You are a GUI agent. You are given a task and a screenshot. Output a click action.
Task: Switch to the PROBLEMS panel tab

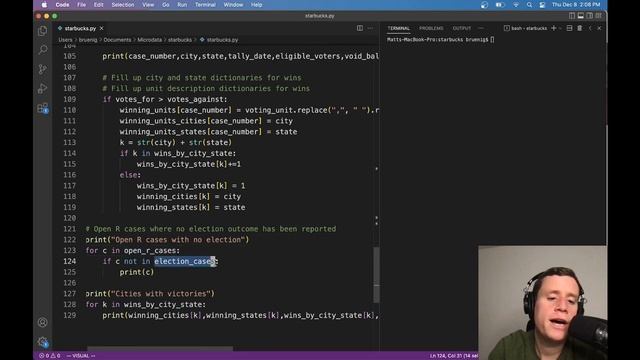point(431,28)
